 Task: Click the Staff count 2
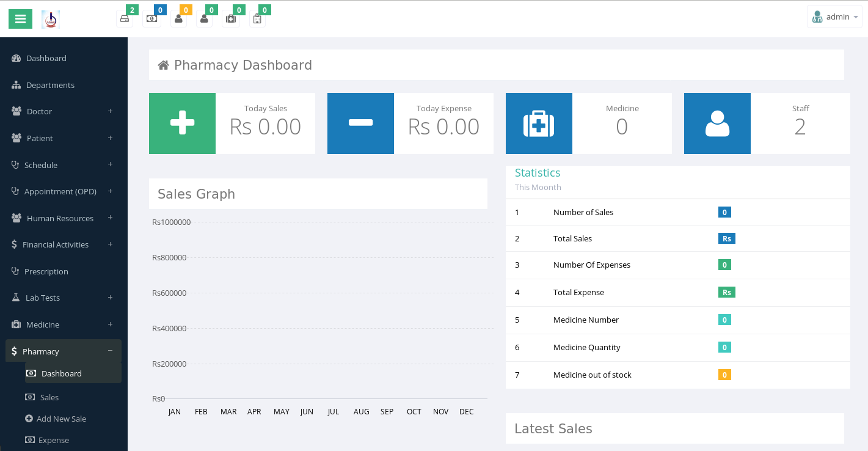[x=800, y=127]
